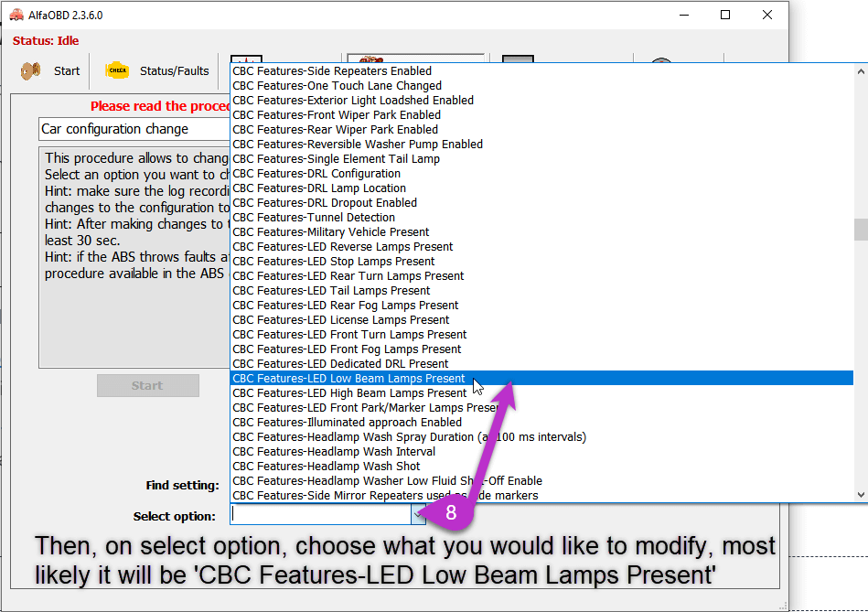Select CBC Features-Illuminated approach Enabled

pyautogui.click(x=541, y=423)
